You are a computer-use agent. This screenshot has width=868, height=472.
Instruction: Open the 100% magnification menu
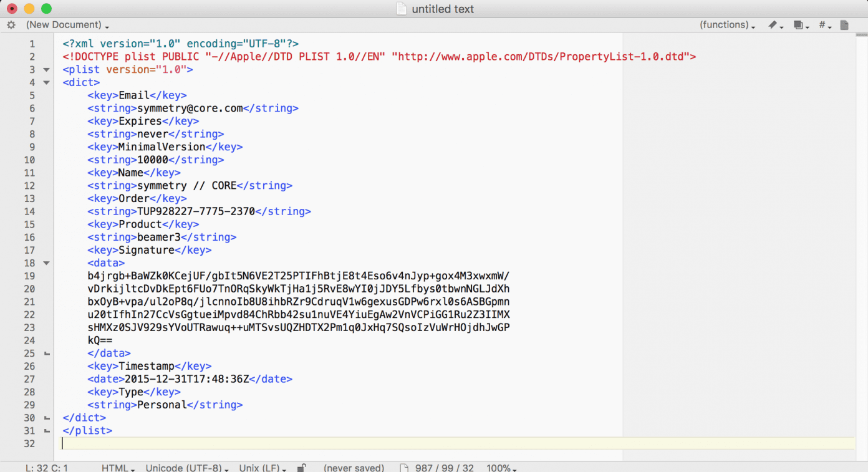501,466
